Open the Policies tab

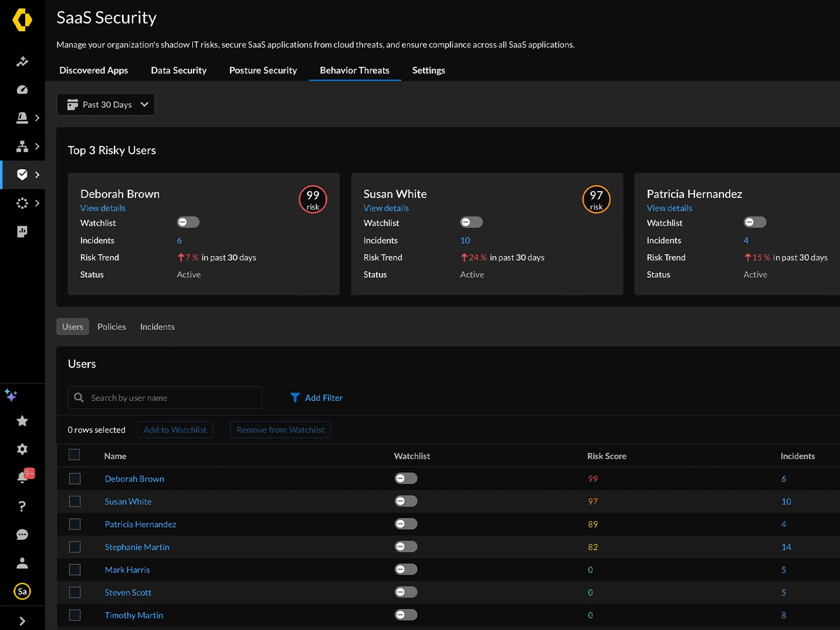(x=111, y=327)
